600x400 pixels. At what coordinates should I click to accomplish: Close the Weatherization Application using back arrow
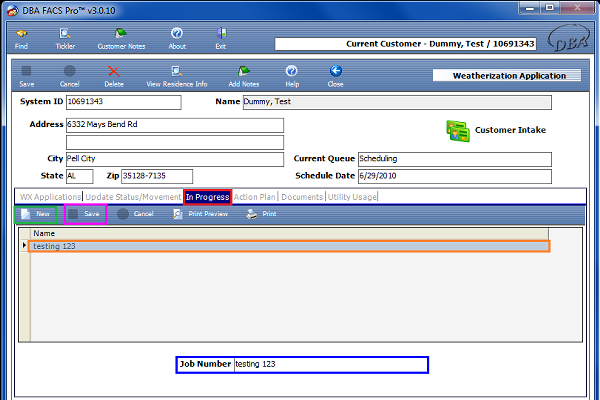tap(336, 77)
